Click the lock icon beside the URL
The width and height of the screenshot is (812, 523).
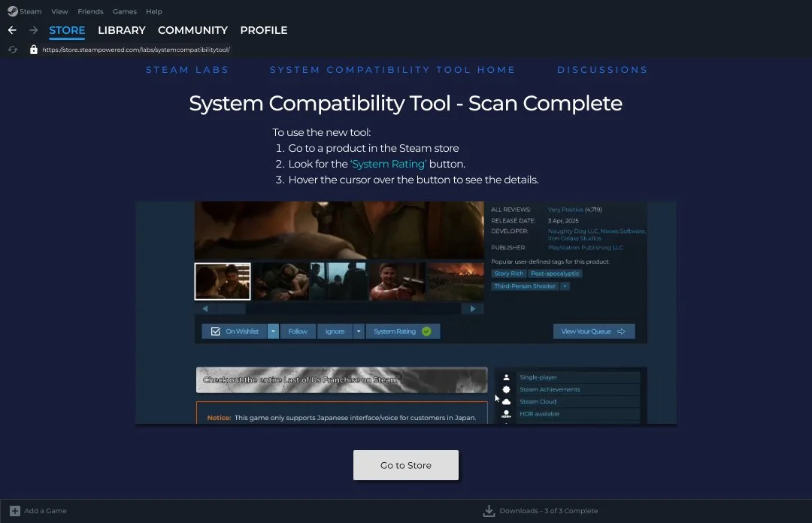pos(34,49)
